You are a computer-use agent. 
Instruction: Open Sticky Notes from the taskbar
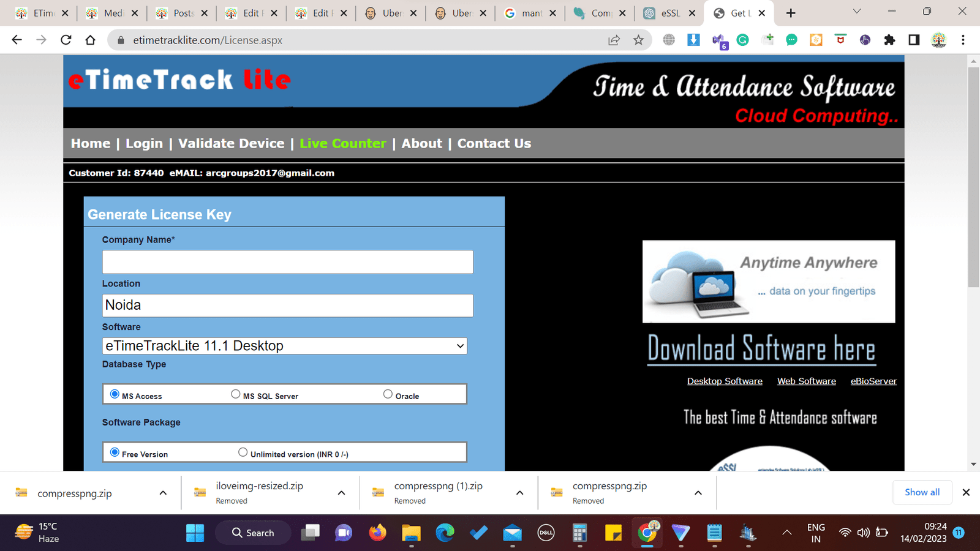[x=613, y=533]
